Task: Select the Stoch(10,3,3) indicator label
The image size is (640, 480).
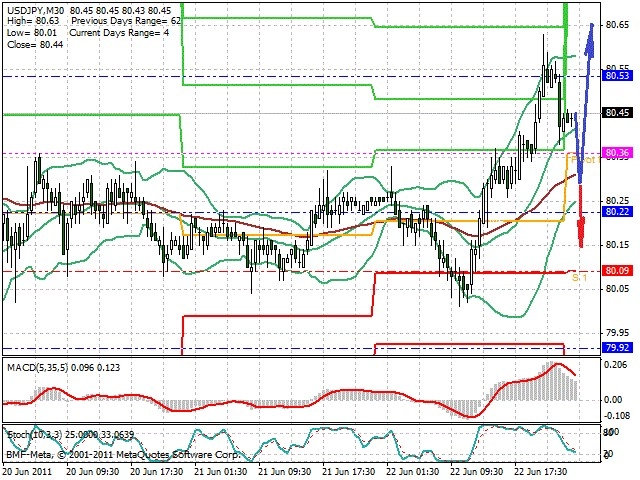Action: tap(35, 435)
